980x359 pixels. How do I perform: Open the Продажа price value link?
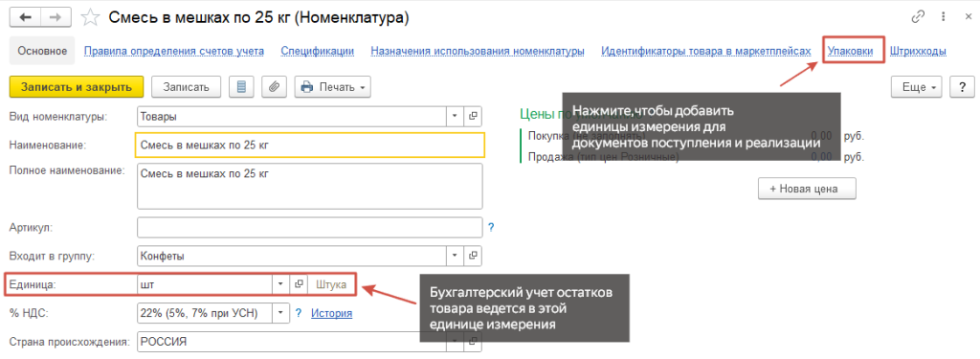pos(821,157)
